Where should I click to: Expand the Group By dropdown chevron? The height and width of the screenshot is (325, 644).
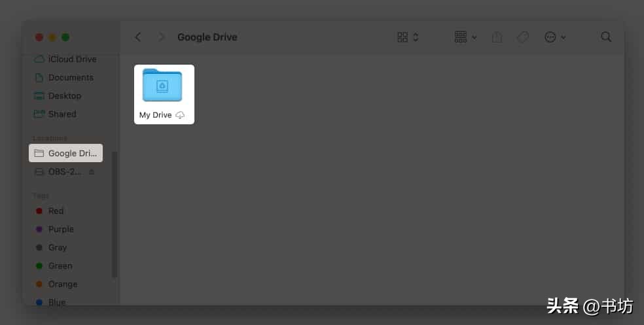click(474, 37)
